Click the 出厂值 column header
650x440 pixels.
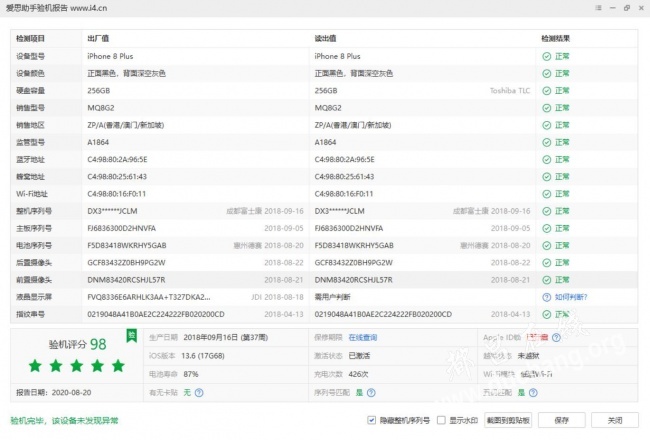98,39
